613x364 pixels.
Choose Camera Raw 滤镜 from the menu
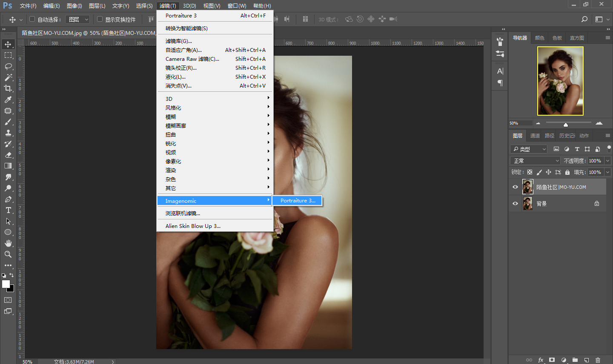tap(215, 59)
